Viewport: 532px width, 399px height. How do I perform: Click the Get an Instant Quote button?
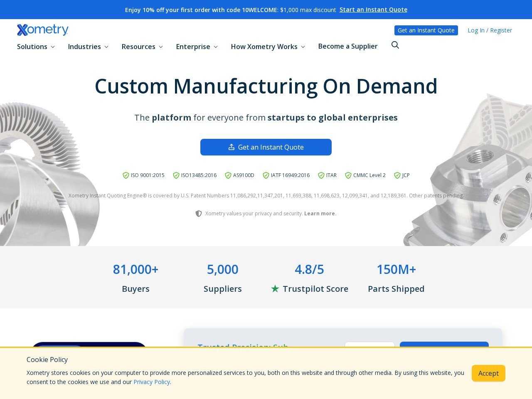tap(266, 147)
